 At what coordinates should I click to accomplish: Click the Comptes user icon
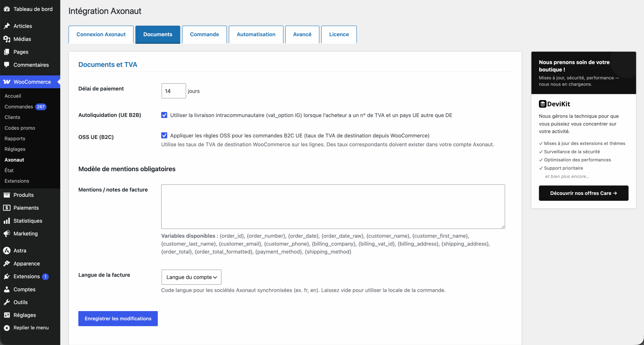point(7,289)
